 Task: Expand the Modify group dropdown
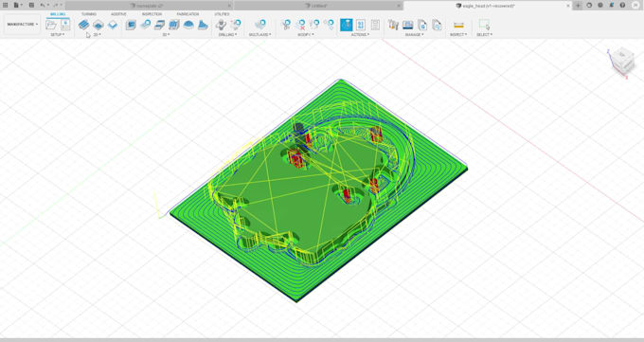(306, 34)
